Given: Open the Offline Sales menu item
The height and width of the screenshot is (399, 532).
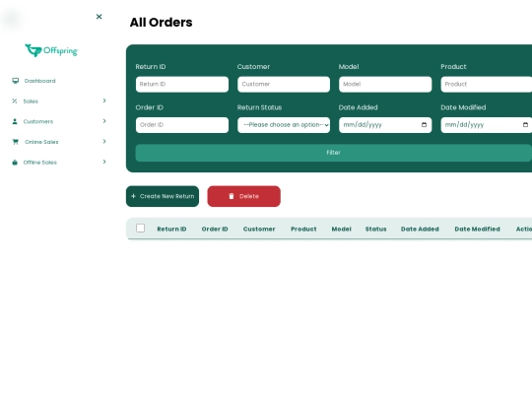Looking at the screenshot, I should click(40, 163).
